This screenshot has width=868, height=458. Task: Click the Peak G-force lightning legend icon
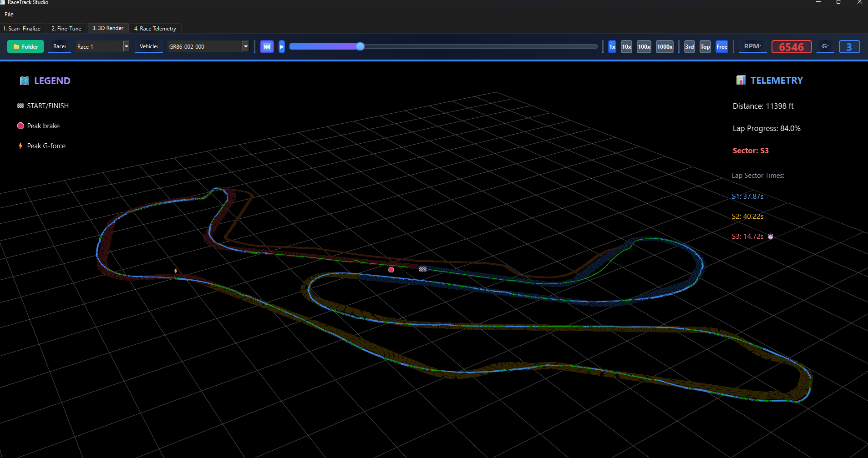coord(20,146)
